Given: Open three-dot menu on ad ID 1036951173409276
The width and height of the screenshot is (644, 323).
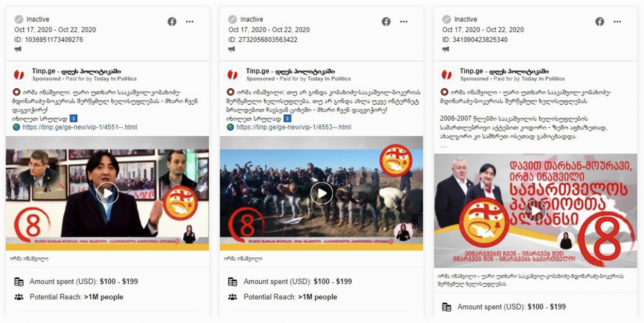Looking at the screenshot, I should pyautogui.click(x=190, y=22).
